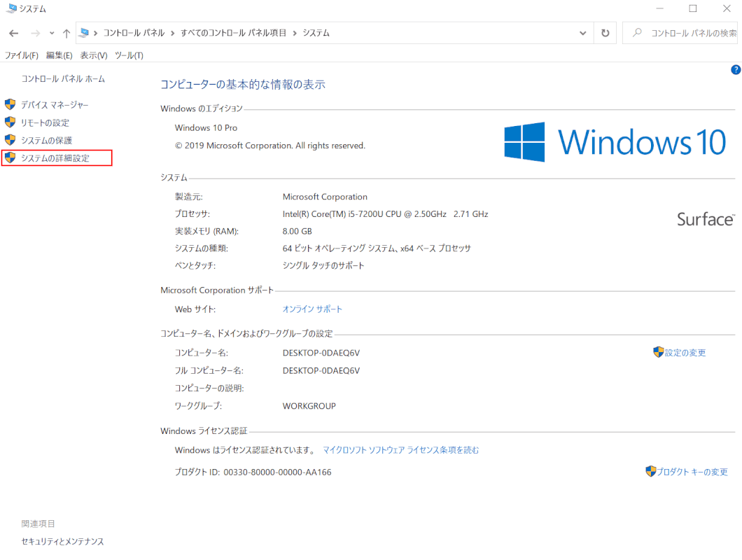Click コントロール パネル breadcrumb in address bar
742x560 pixels.
(x=134, y=33)
